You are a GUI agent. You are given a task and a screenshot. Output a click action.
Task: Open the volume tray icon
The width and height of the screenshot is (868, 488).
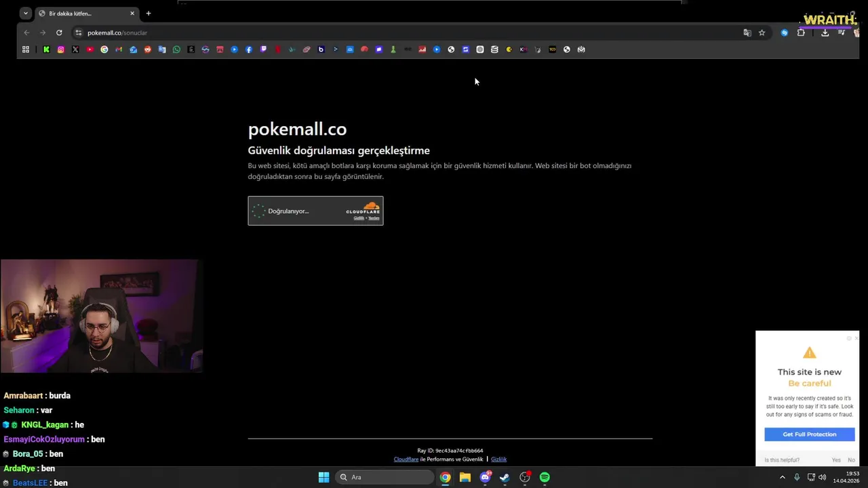coord(823,477)
